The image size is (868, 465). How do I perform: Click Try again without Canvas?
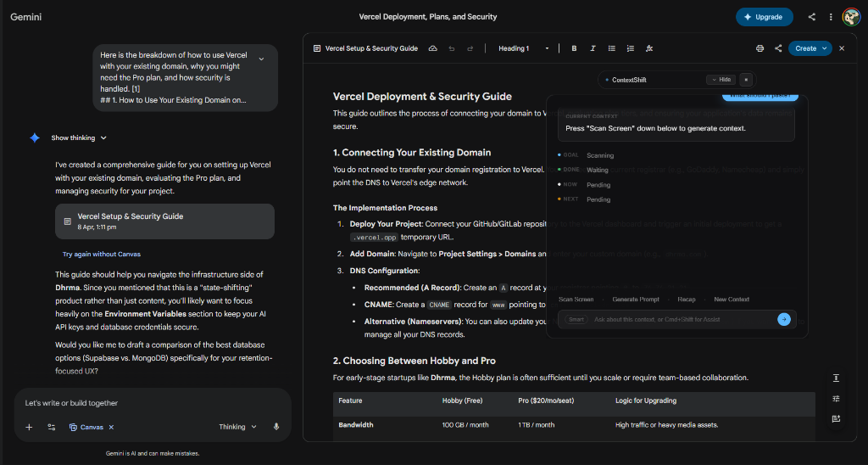pos(102,255)
